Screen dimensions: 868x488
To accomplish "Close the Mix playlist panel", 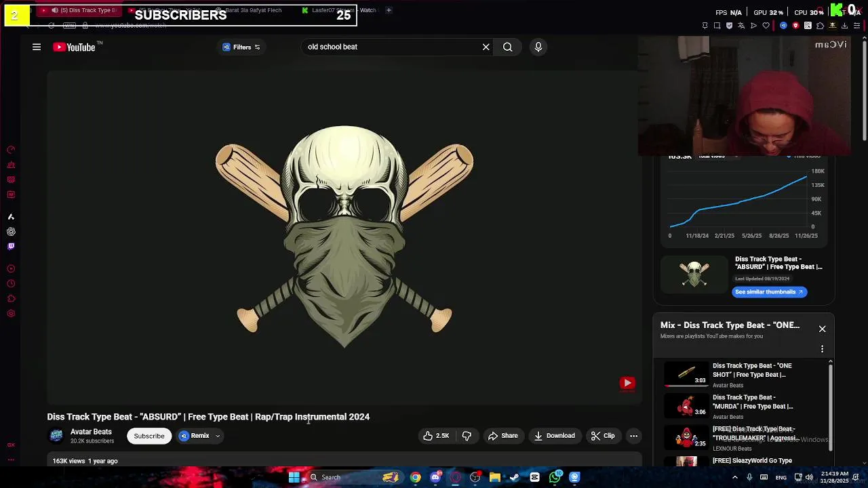I will (x=822, y=329).
